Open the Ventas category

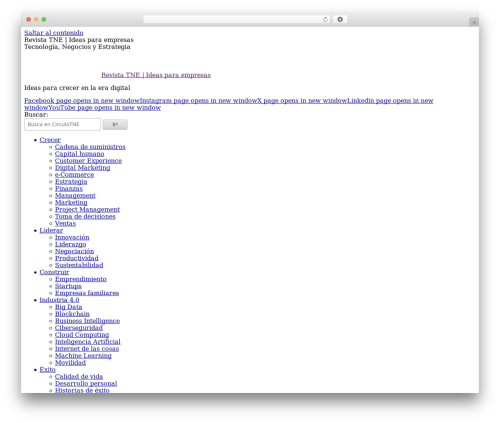coord(65,224)
